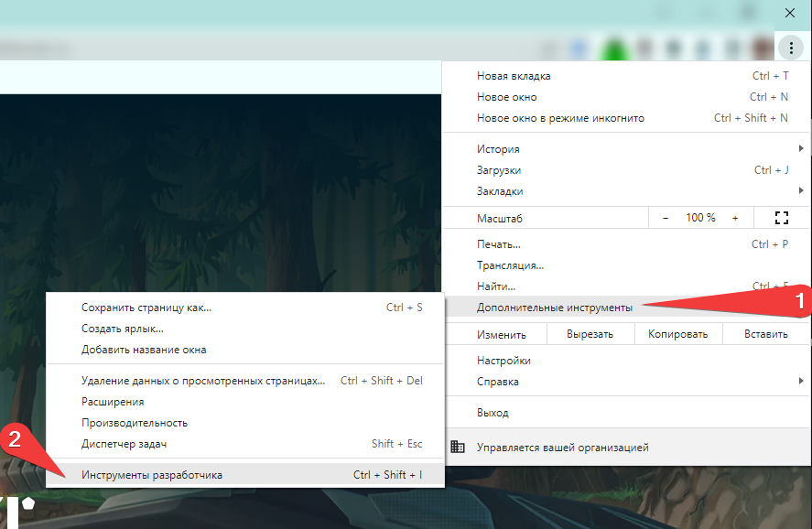Close the browser window
This screenshot has width=812, height=529.
point(790,13)
